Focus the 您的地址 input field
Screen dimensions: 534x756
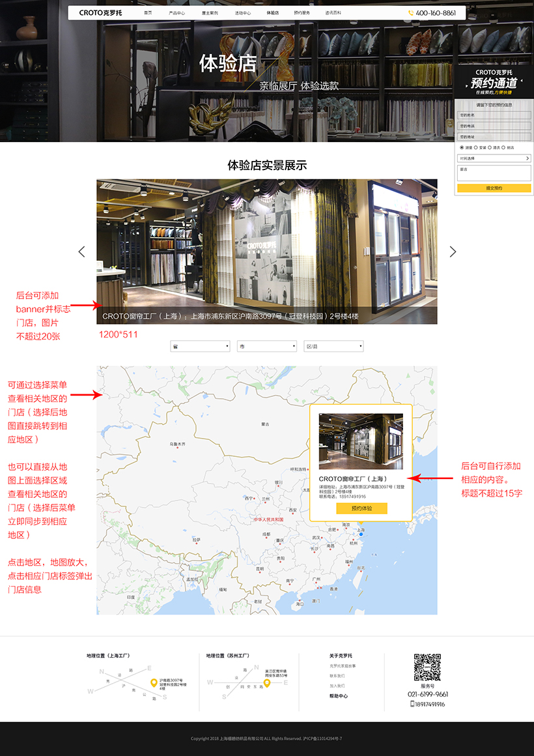pyautogui.click(x=494, y=136)
